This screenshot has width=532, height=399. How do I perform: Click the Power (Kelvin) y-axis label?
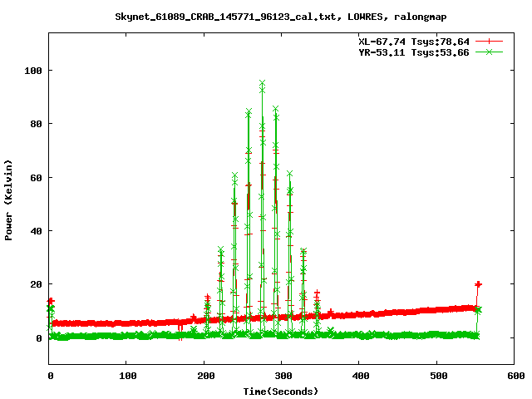[9, 199]
